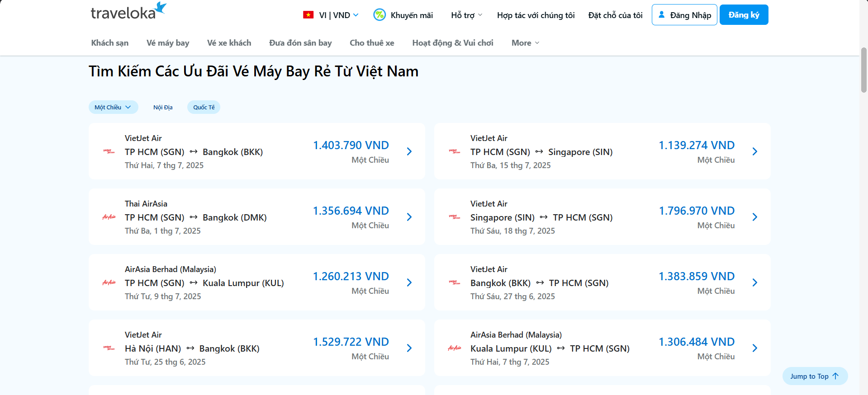Click arrow on 1.796.970 VND flight card
868x395 pixels.
click(x=755, y=217)
